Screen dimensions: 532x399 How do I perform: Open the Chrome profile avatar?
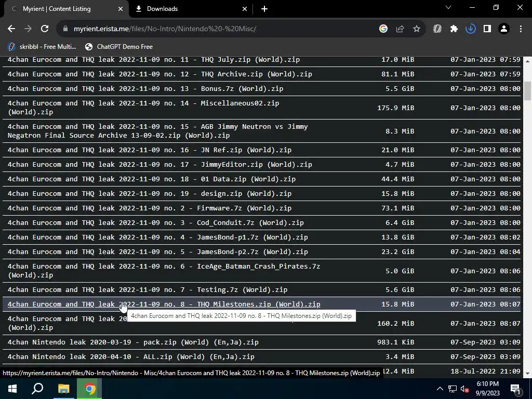click(x=504, y=29)
